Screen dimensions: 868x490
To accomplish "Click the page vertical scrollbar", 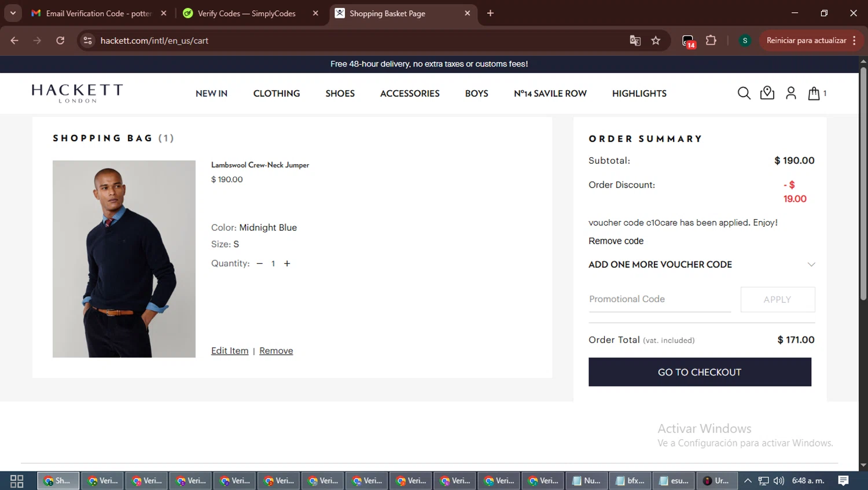I will [x=863, y=183].
